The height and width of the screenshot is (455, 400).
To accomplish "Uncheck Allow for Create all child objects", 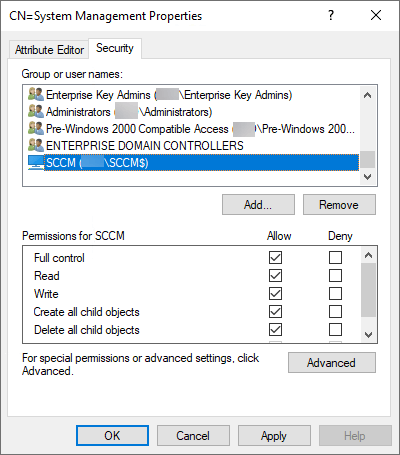I will point(275,312).
